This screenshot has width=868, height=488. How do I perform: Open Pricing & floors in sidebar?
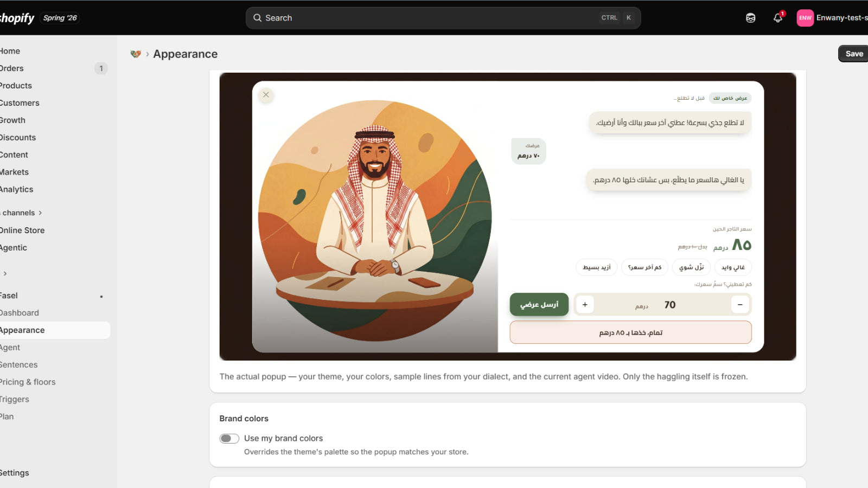[28, 382]
